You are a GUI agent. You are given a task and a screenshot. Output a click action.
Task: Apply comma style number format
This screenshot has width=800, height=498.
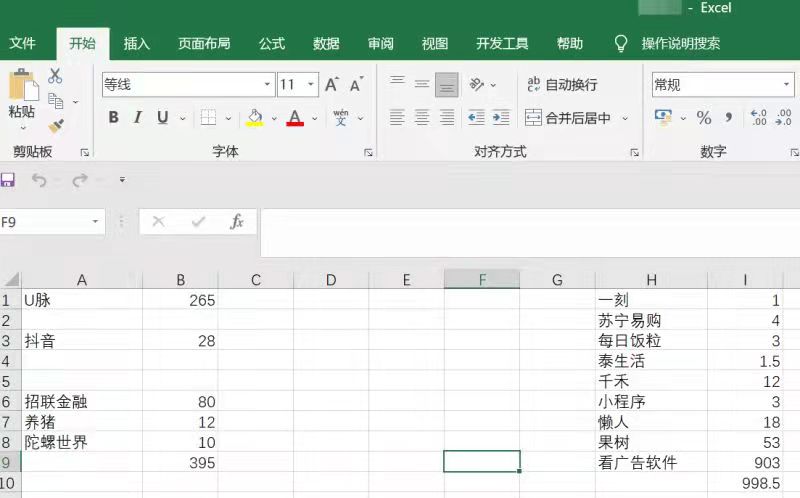[729, 118]
